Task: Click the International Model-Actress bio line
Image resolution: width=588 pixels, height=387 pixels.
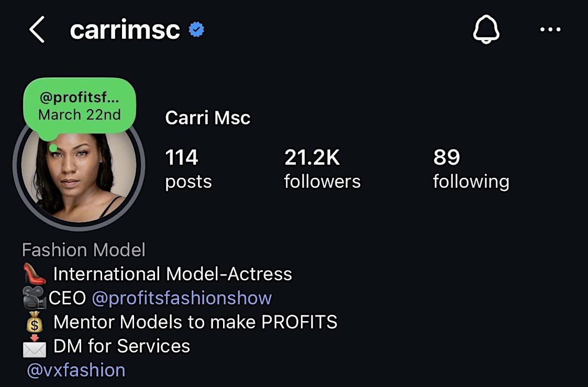Action: click(x=172, y=274)
